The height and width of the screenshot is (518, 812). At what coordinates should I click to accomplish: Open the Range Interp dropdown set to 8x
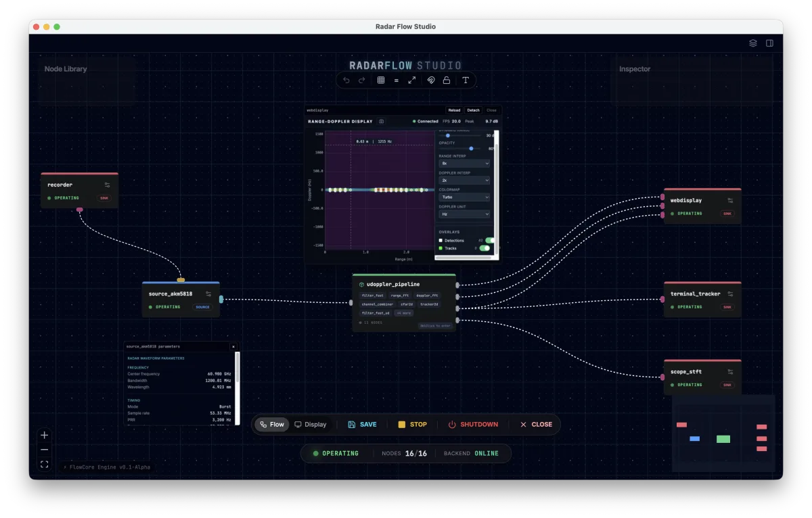(464, 163)
